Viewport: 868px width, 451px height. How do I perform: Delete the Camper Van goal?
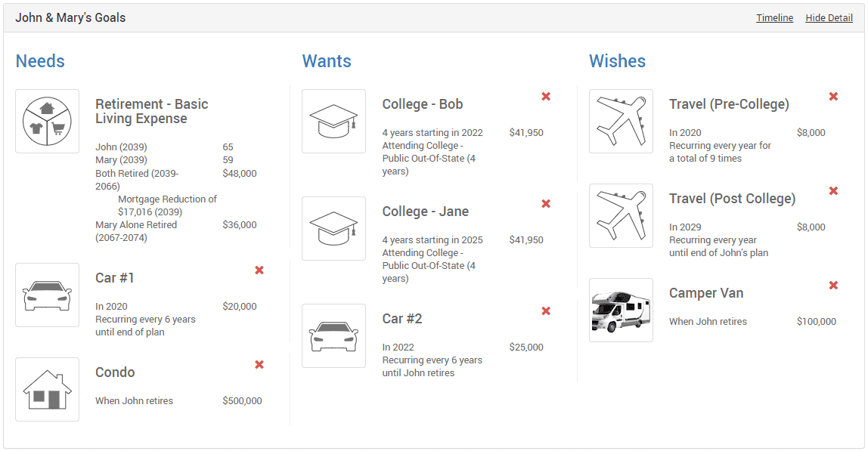[833, 286]
